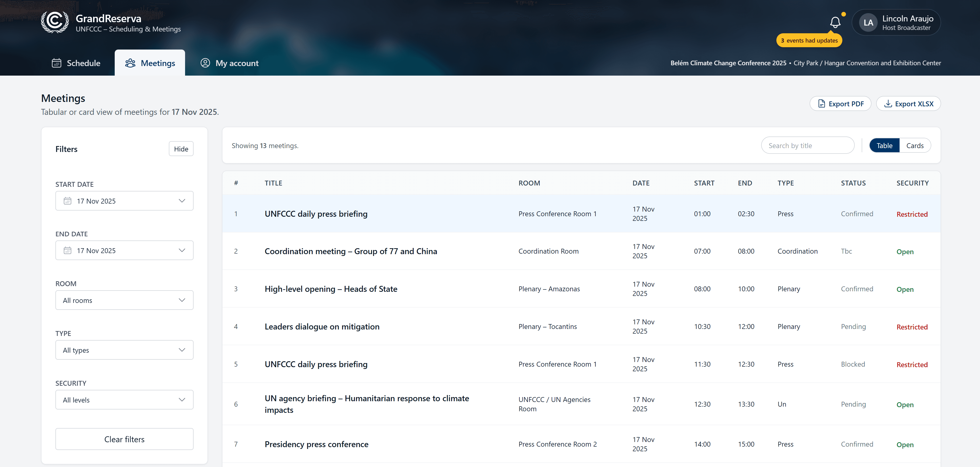
Task: Click the LA user avatar
Action: tap(868, 22)
